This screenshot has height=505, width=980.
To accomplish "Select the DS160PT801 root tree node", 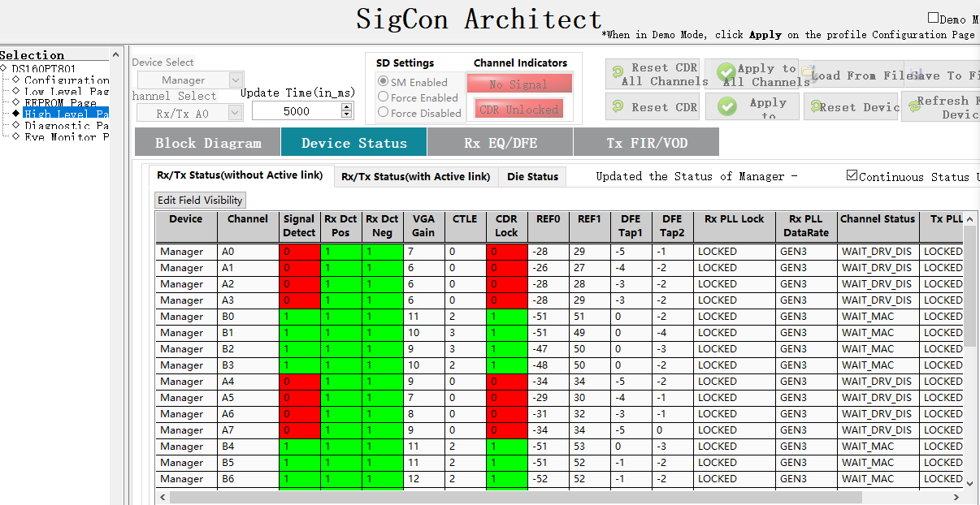I will tap(43, 69).
